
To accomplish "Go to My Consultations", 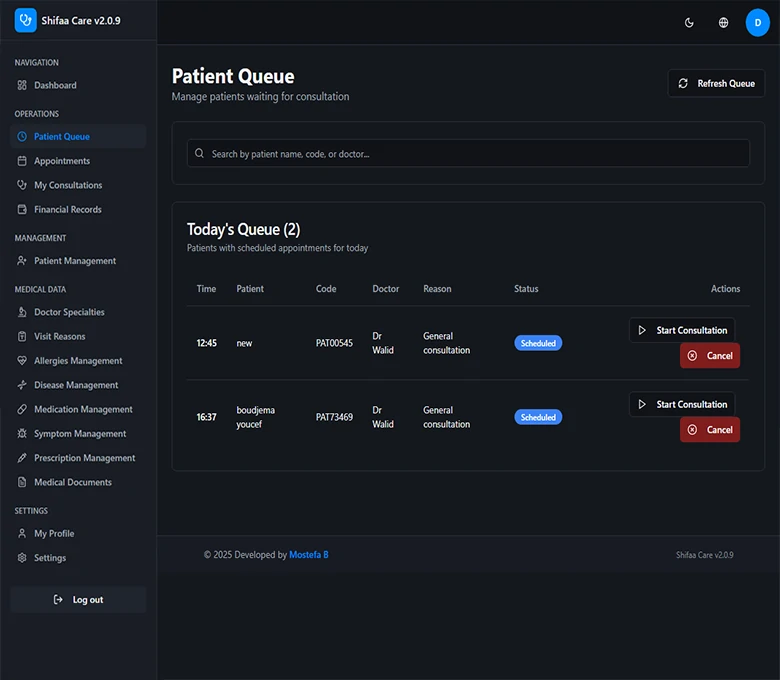I will [x=78, y=185].
